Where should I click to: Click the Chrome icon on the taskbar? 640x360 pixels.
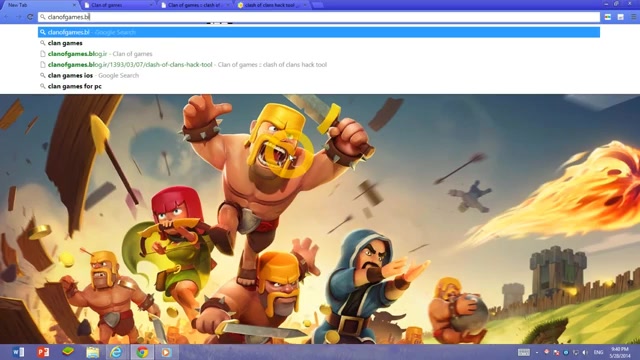click(x=142, y=352)
